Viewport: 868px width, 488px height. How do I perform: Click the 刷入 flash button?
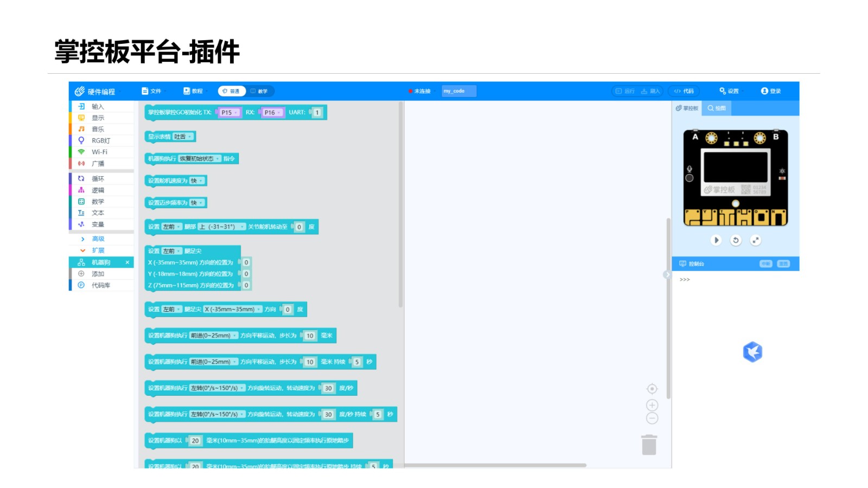[x=650, y=91]
